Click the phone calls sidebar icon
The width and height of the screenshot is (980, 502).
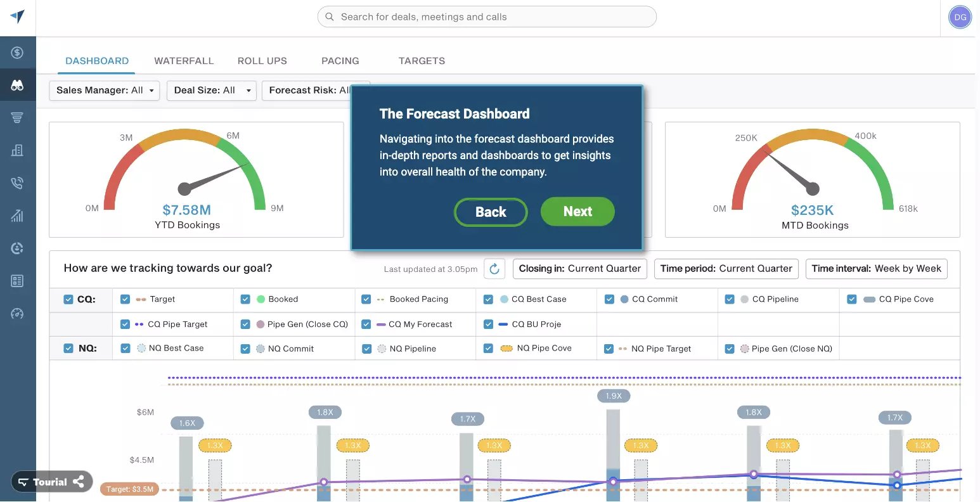[17, 183]
